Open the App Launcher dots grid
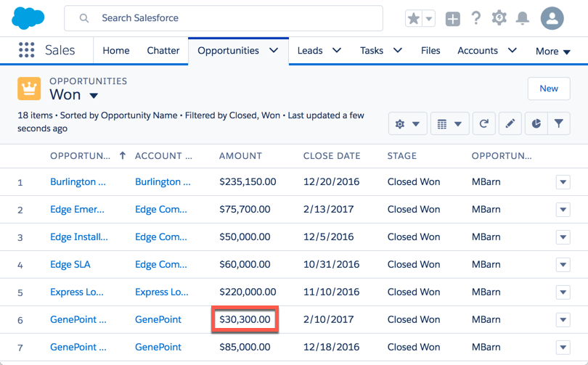This screenshot has width=588, height=365. tap(27, 50)
